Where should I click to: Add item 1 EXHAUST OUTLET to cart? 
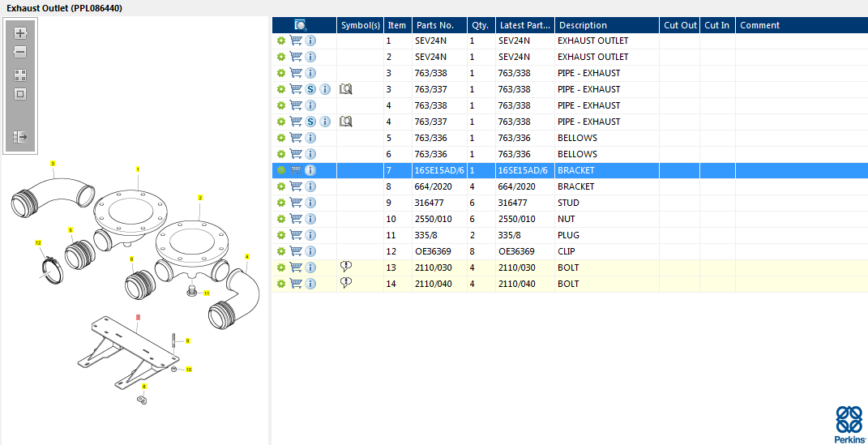296,41
